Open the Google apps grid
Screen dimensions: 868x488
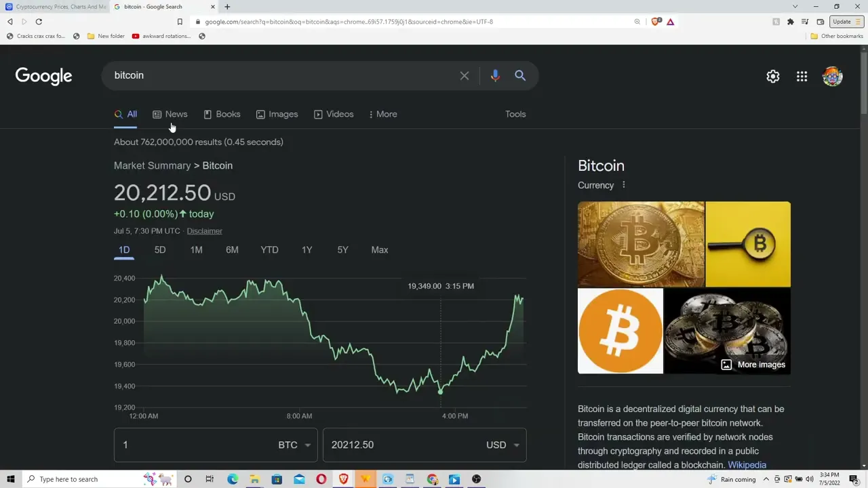coord(802,77)
